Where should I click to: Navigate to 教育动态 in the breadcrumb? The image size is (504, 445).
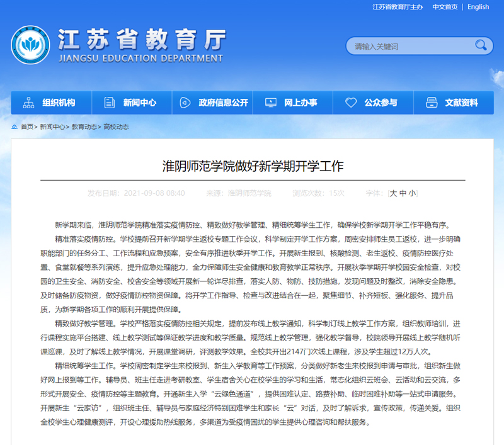pyautogui.click(x=84, y=127)
